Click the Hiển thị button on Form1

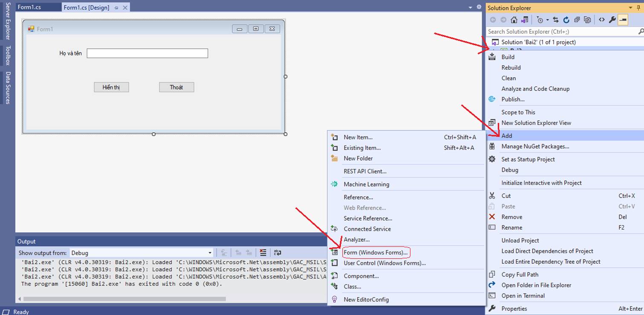click(x=111, y=87)
